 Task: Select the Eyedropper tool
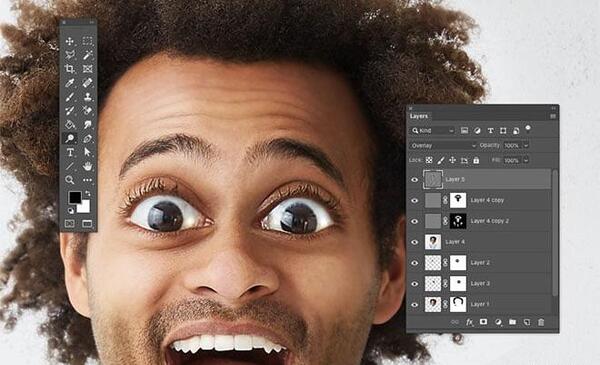[x=70, y=83]
